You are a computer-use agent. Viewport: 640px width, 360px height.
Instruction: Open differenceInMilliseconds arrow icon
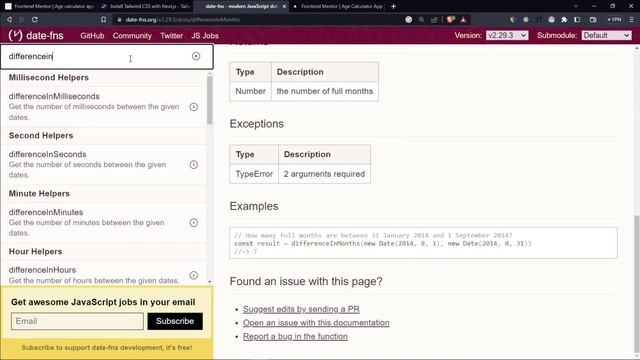point(193,107)
